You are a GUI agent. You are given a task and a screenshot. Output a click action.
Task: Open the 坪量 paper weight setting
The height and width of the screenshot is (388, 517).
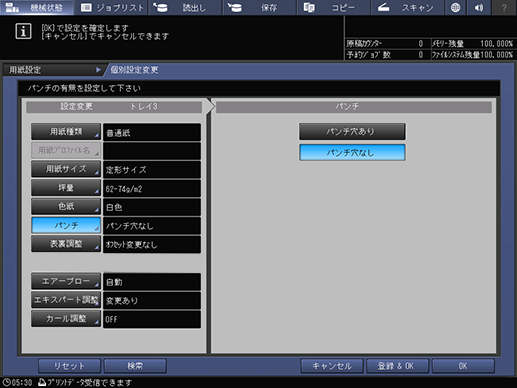66,188
